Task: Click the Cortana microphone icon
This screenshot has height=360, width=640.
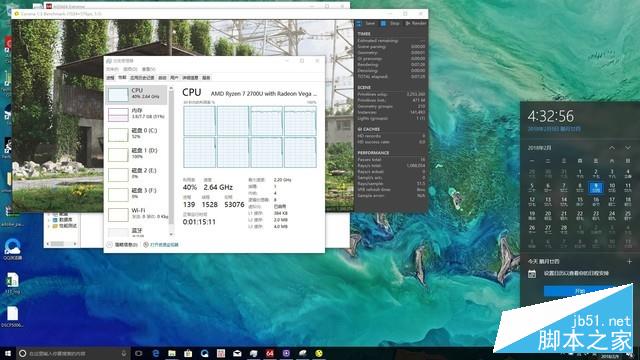Action: [124, 353]
